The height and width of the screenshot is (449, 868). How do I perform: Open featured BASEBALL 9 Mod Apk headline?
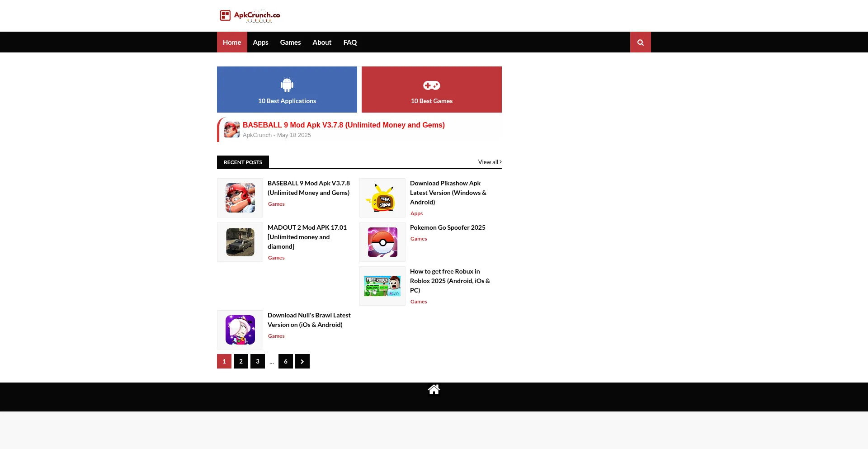tap(344, 125)
